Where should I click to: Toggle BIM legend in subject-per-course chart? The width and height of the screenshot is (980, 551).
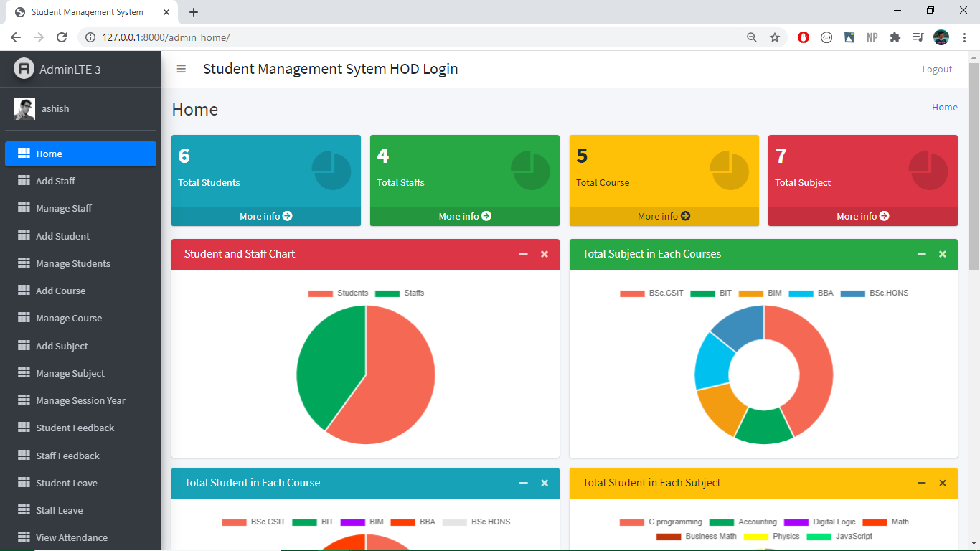pyautogui.click(x=760, y=293)
